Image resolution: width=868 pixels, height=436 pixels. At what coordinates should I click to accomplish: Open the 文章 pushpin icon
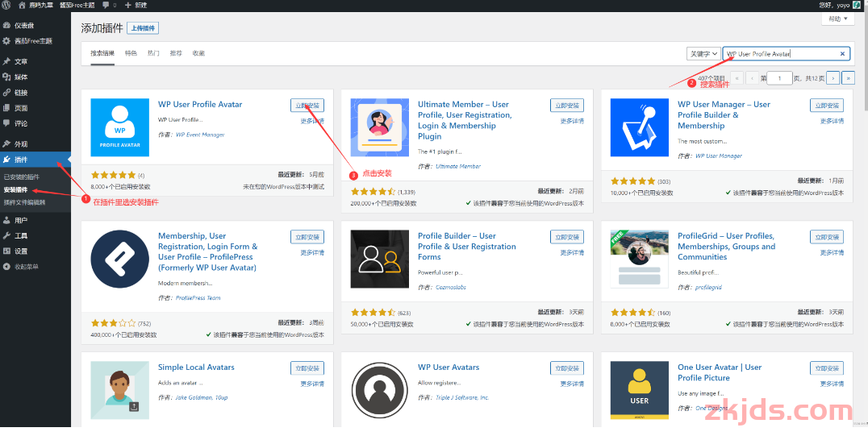[6, 61]
